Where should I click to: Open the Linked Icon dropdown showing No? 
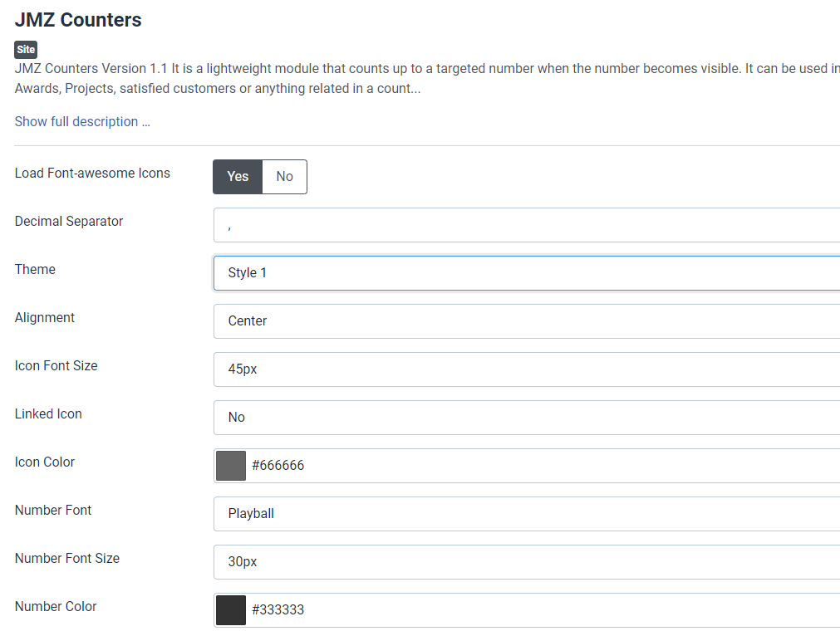tap(527, 418)
